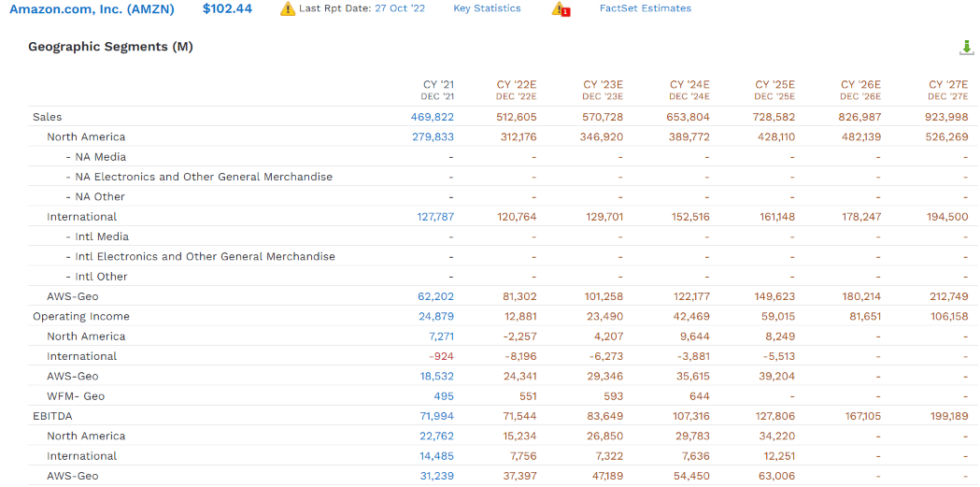Click Operating Income estimate 81,651
Image resolution: width=980 pixels, height=487 pixels.
863,316
